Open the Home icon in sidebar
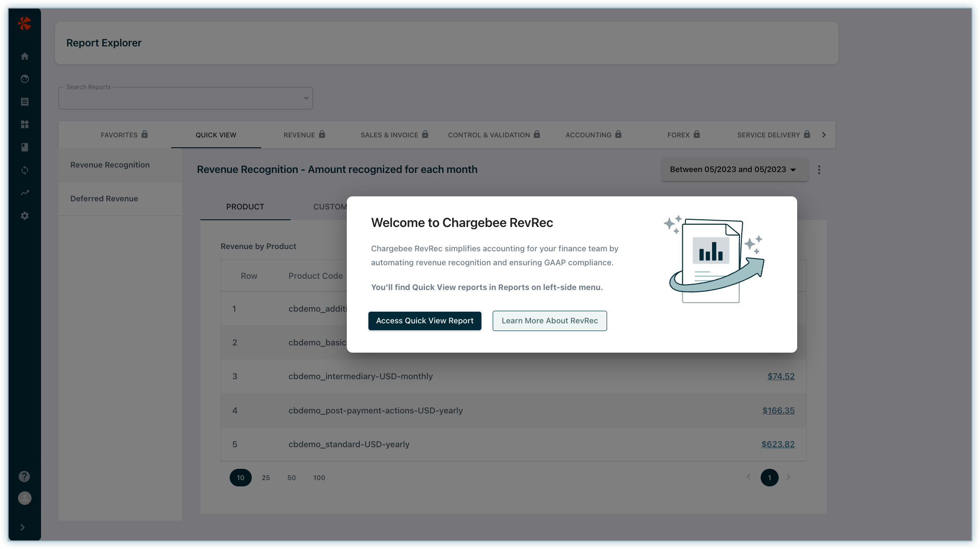 pos(25,56)
